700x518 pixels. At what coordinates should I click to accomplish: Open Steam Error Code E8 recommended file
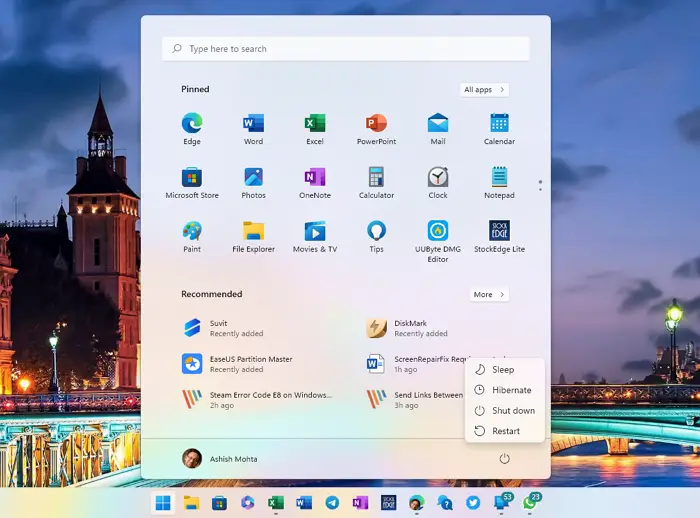(x=257, y=400)
